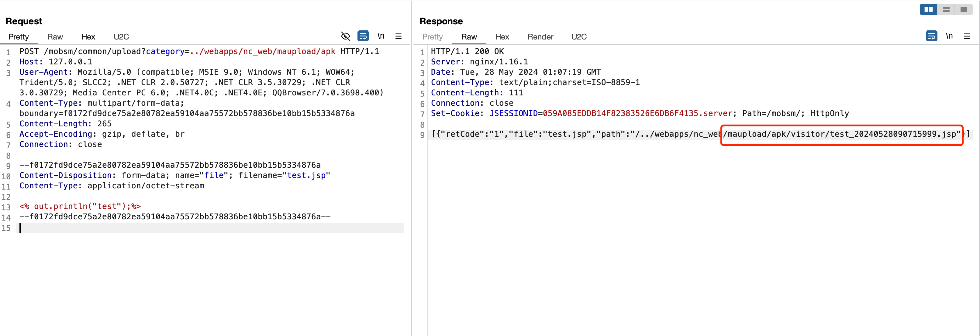This screenshot has height=336, width=980.
Task: Click response Content-Type text/plain header
Action: (x=535, y=82)
